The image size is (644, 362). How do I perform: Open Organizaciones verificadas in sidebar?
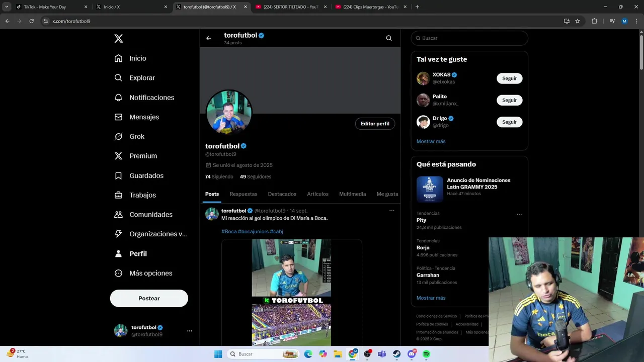[150, 234]
